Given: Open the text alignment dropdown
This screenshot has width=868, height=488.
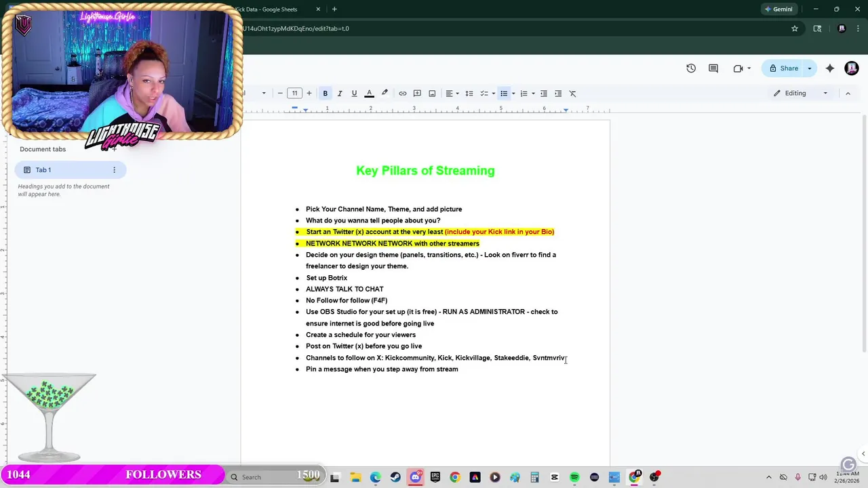Looking at the screenshot, I should tap(452, 94).
